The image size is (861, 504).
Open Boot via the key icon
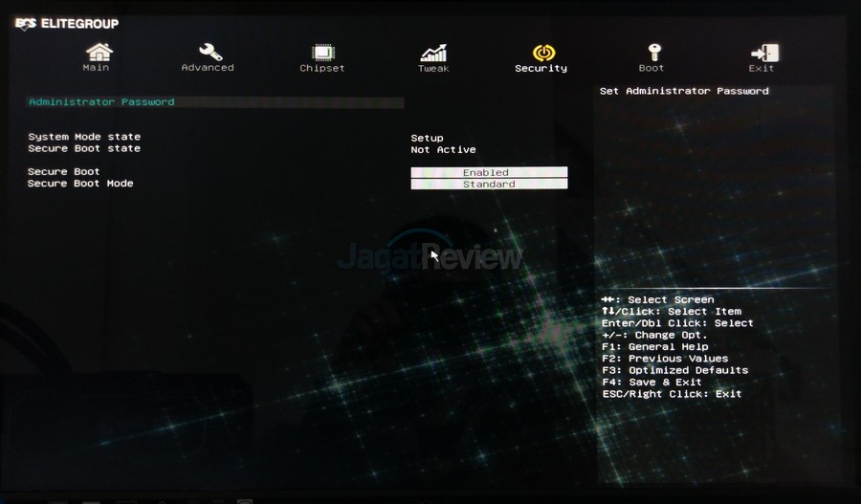pyautogui.click(x=652, y=52)
